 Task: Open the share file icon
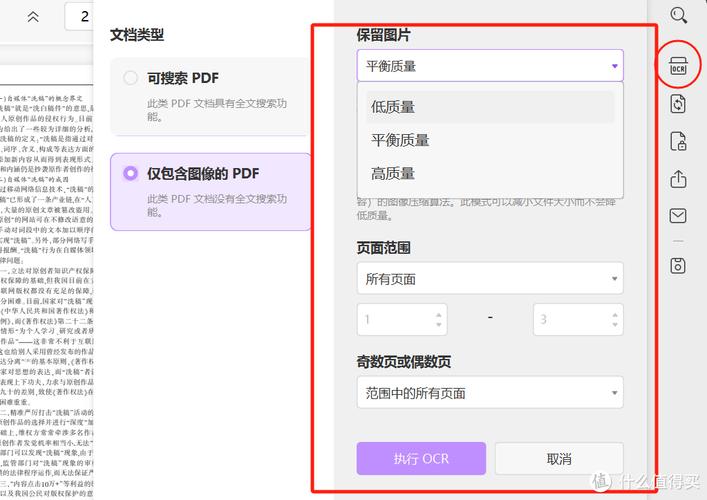pos(679,179)
